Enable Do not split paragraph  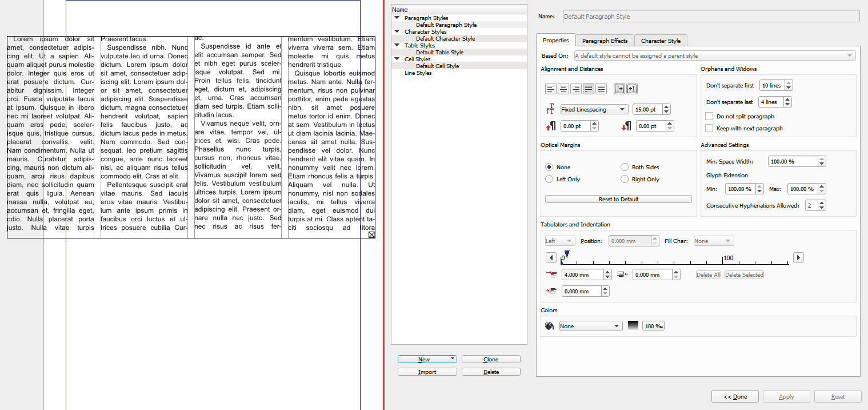[709, 116]
